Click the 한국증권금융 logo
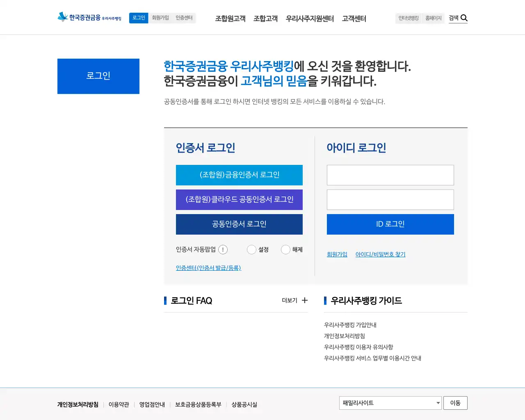This screenshot has height=420, width=525. point(89,17)
